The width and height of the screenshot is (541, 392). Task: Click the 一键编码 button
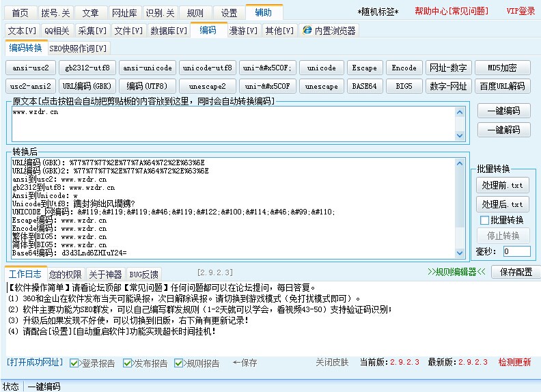[x=503, y=111]
